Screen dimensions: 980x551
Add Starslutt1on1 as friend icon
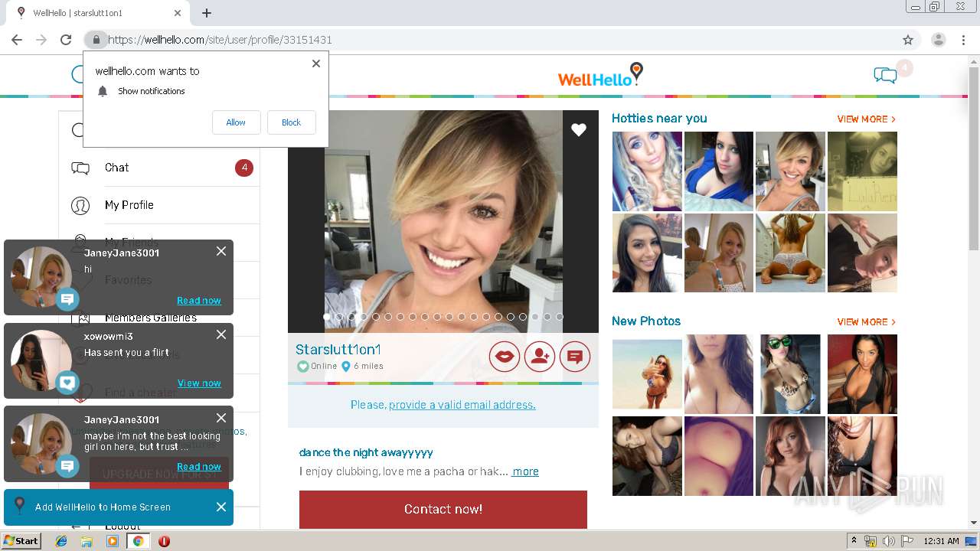coord(540,356)
